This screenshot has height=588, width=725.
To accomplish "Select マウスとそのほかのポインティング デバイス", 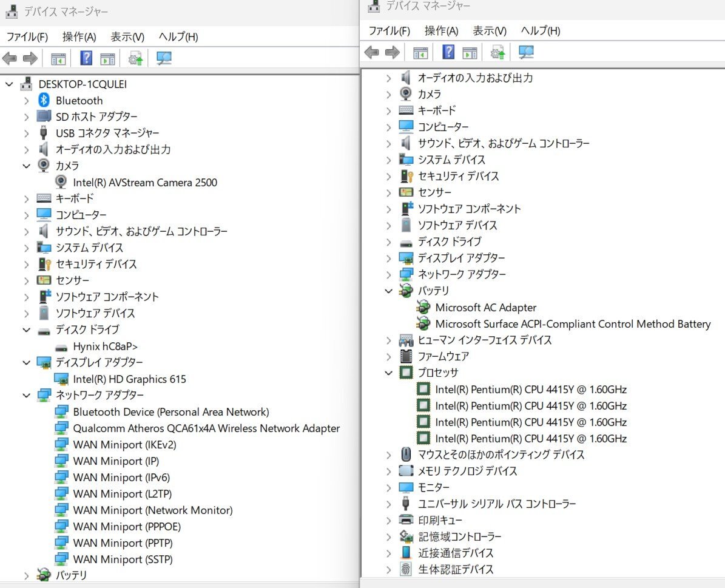I will point(501,455).
